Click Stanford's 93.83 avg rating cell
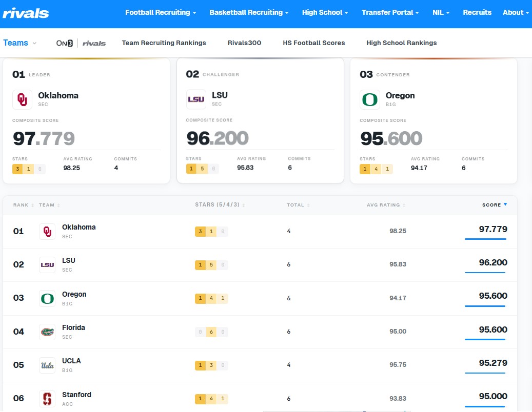The image size is (532, 412). pos(398,399)
